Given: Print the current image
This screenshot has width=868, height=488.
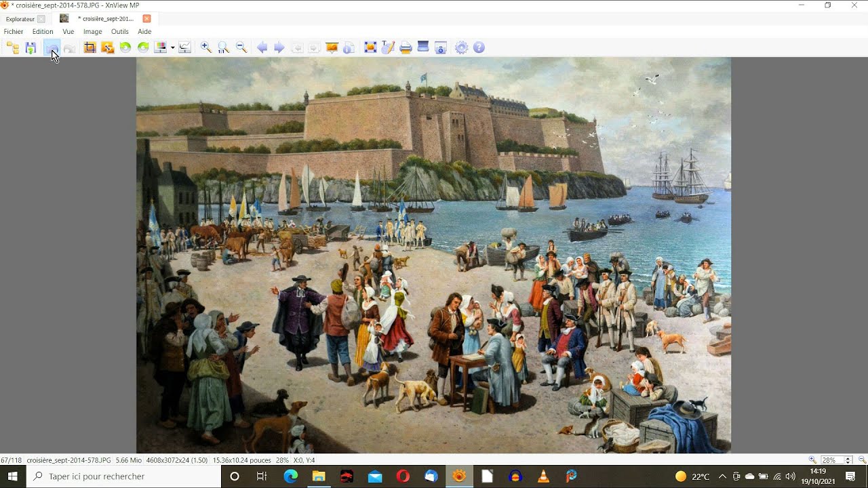Looking at the screenshot, I should tap(406, 47).
